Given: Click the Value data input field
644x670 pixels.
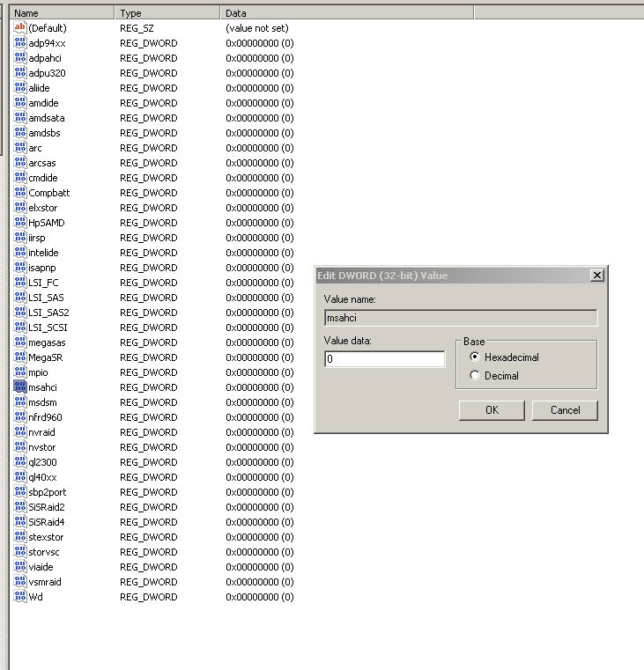Looking at the screenshot, I should (384, 359).
